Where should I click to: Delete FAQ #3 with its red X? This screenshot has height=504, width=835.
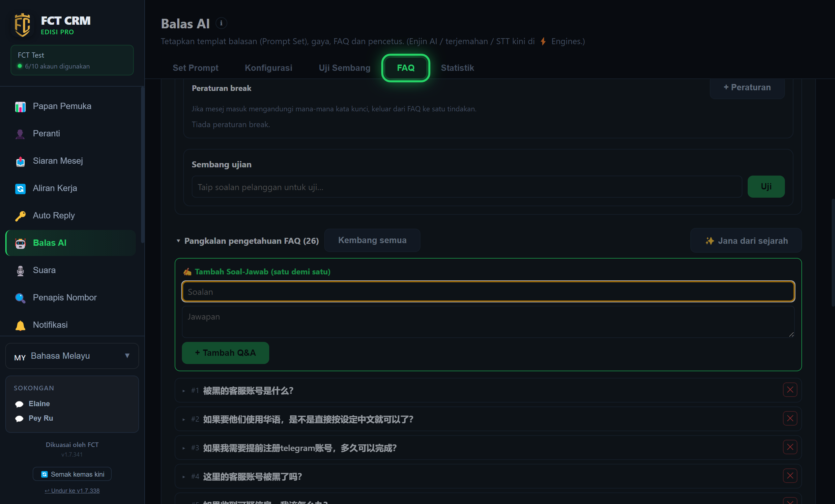click(790, 447)
